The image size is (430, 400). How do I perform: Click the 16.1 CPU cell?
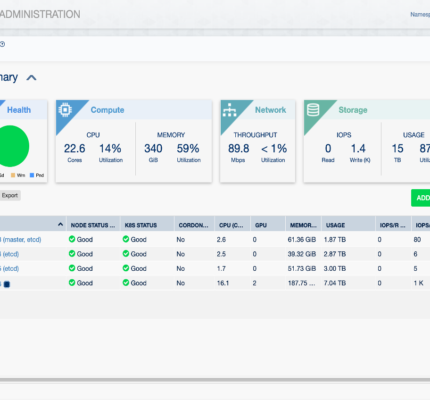click(223, 283)
